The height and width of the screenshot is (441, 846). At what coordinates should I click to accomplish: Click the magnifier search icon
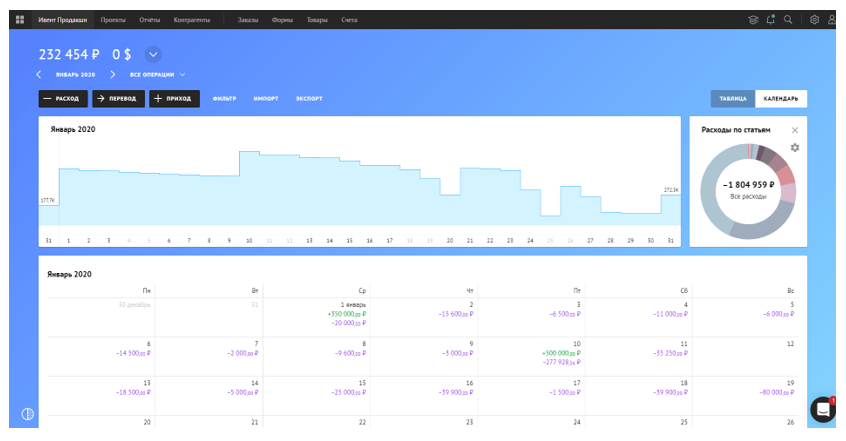pyautogui.click(x=788, y=19)
